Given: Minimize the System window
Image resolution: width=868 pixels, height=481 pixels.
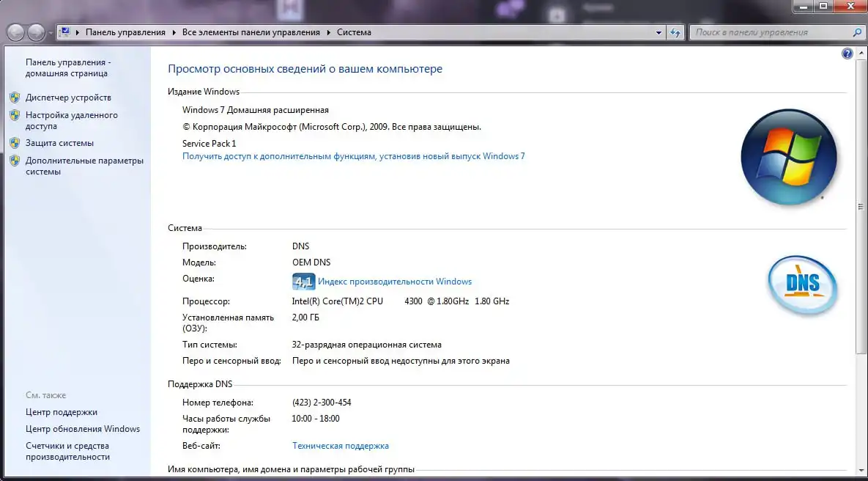Looking at the screenshot, I should click(804, 6).
